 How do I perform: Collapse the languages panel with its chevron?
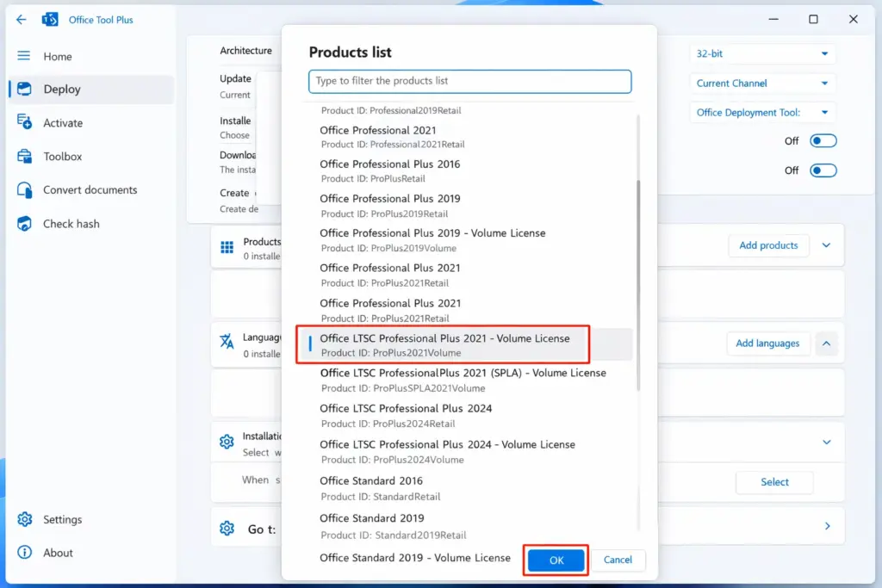pyautogui.click(x=826, y=343)
